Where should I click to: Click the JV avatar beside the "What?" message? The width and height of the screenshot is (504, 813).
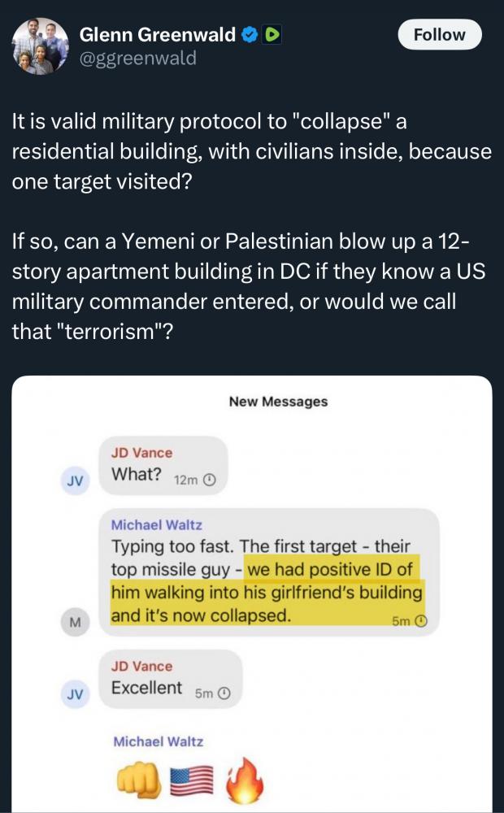pyautogui.click(x=75, y=480)
